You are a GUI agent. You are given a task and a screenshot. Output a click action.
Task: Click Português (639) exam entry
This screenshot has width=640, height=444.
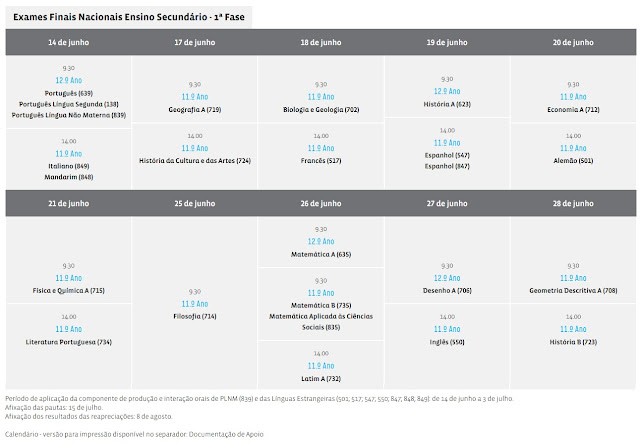[70, 92]
